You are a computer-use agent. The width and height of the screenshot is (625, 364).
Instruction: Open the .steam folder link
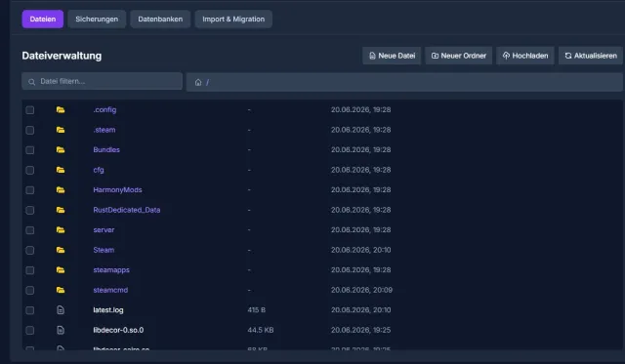(x=104, y=130)
